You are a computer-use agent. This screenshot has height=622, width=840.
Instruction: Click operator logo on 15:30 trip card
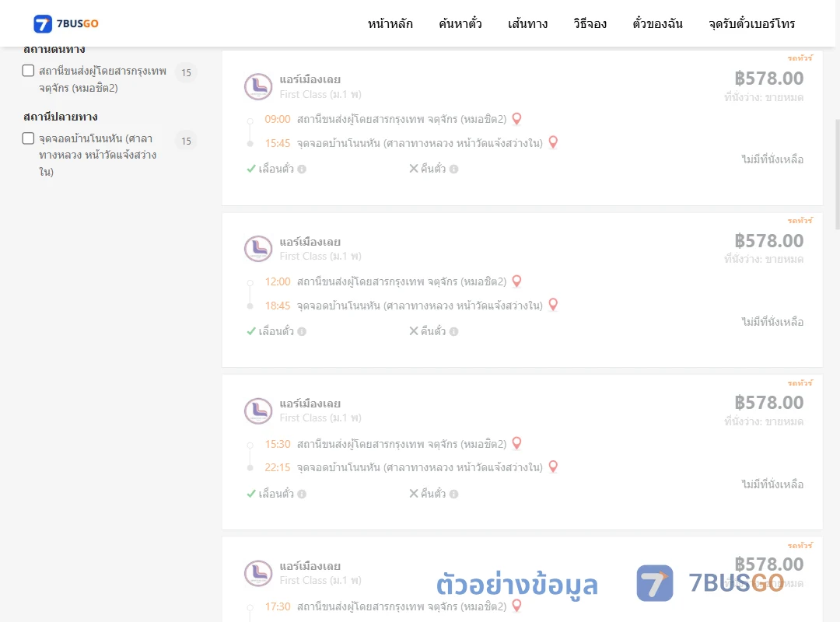tap(258, 411)
